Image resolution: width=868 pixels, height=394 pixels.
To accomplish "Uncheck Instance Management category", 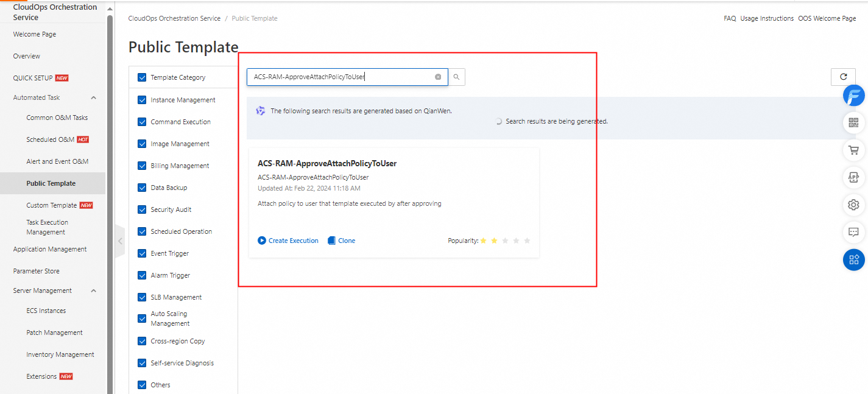I will pyautogui.click(x=142, y=100).
